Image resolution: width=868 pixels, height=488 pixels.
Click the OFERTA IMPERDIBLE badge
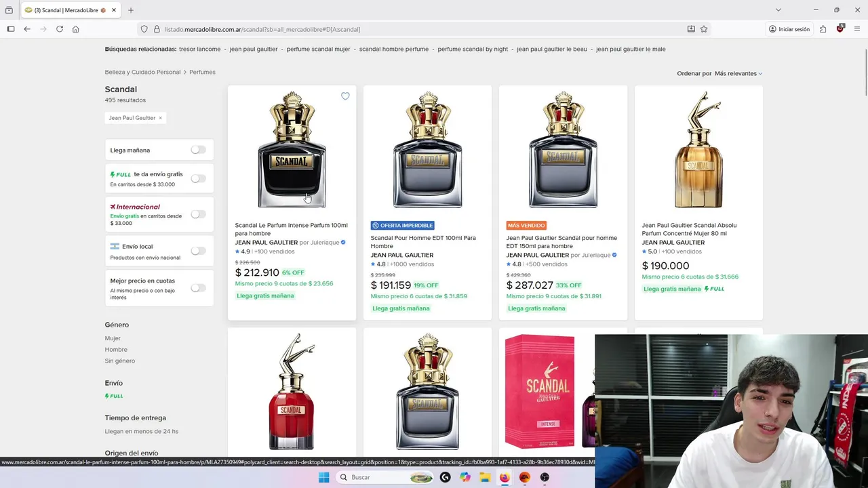pos(402,226)
